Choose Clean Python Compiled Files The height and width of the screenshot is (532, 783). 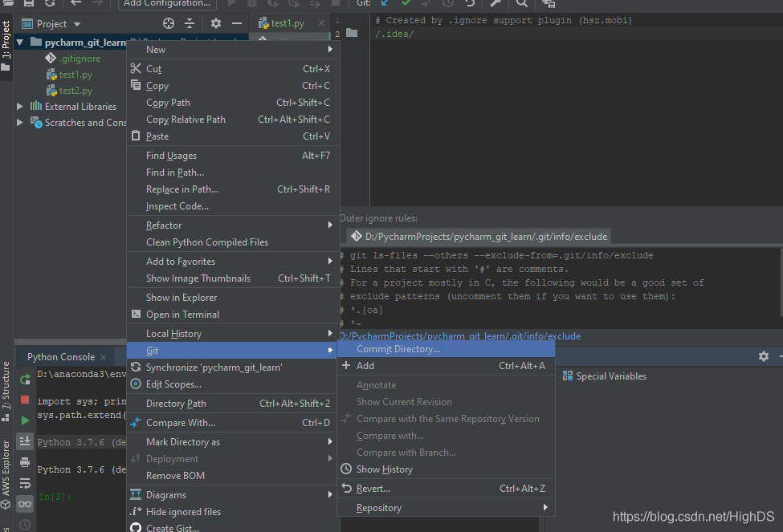[233, 242]
